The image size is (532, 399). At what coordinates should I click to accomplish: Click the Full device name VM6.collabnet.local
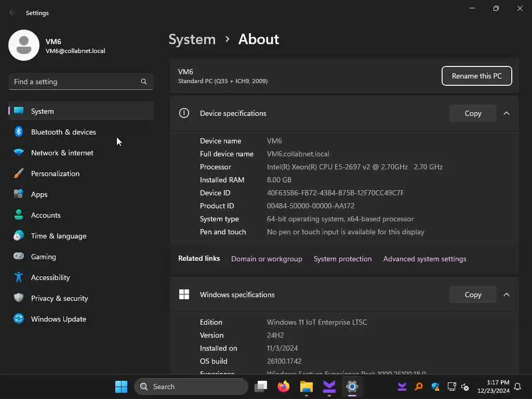click(298, 154)
